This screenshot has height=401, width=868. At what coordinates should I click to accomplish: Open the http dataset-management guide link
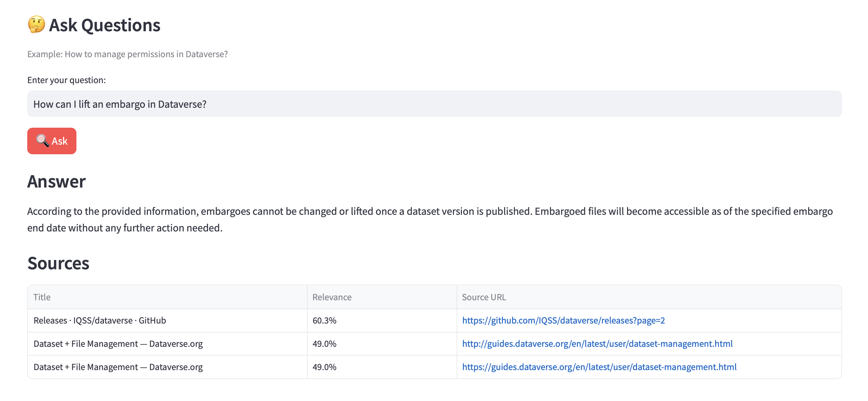click(x=597, y=344)
